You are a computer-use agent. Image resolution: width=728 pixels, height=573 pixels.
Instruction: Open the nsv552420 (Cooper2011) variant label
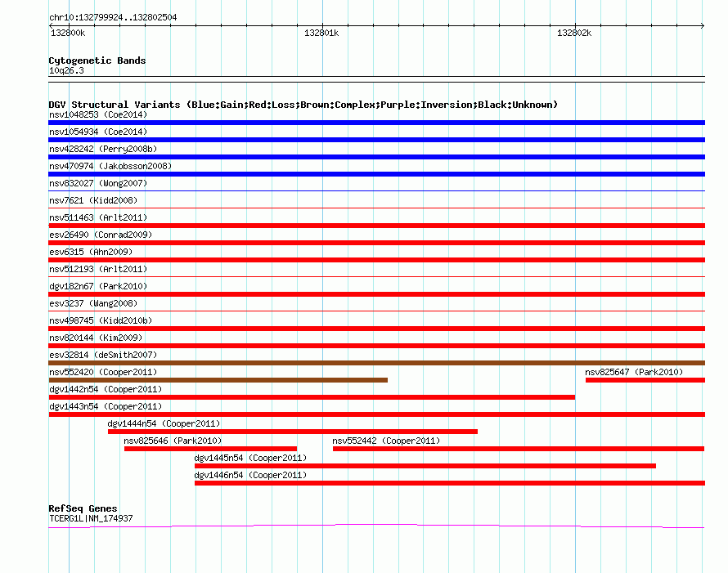click(103, 372)
